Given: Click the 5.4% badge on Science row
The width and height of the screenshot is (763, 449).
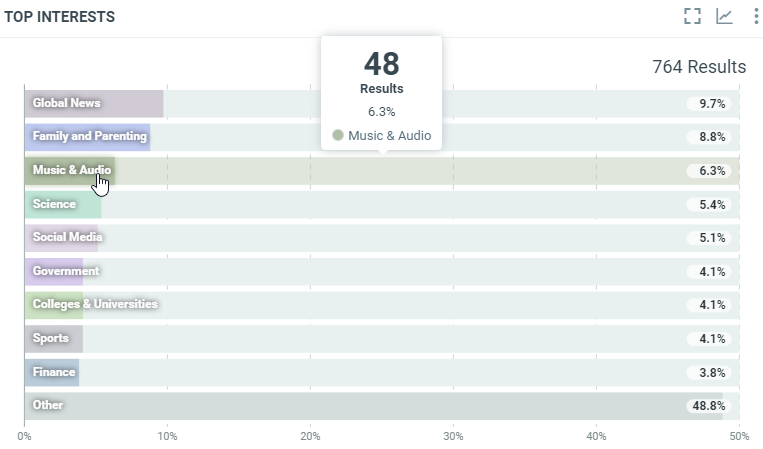Looking at the screenshot, I should point(712,205).
